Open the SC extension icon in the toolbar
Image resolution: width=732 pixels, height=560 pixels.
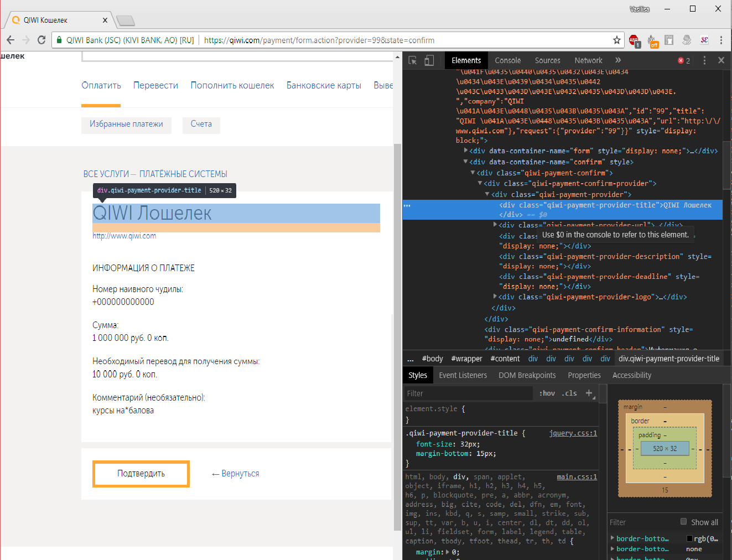(704, 40)
